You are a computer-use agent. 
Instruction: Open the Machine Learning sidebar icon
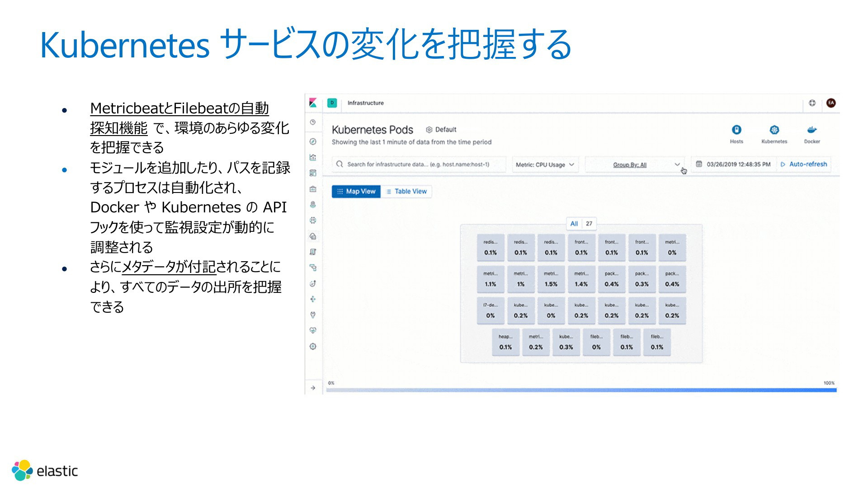coord(313,221)
